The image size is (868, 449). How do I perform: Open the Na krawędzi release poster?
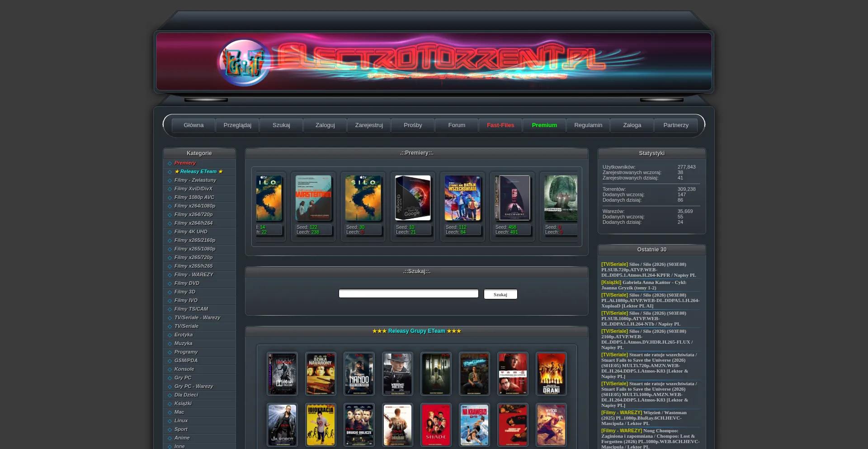click(474, 425)
